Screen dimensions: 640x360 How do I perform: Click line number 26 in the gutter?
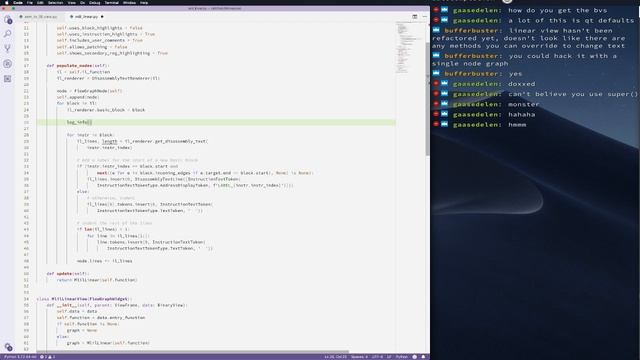[x=26, y=122]
